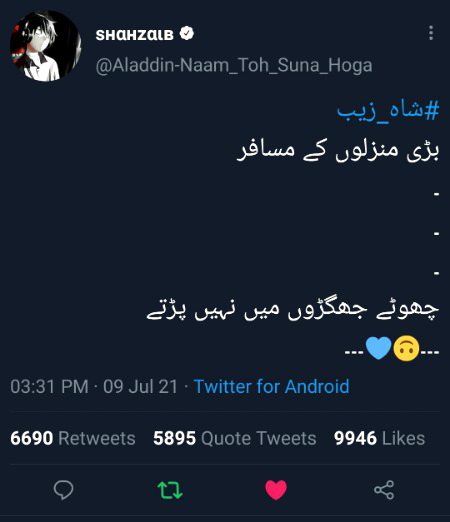Image resolution: width=450 pixels, height=522 pixels.
Task: Tap the 09 Jul 21 date
Action: [x=140, y=387]
